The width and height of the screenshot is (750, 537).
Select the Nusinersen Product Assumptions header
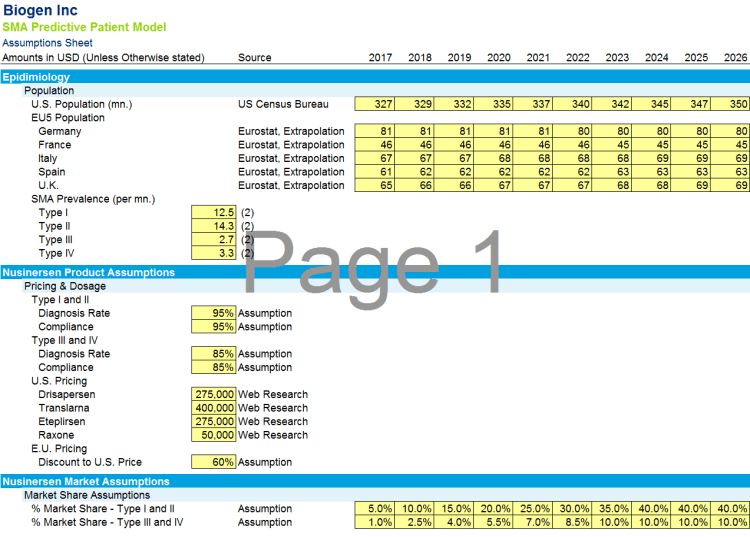click(x=88, y=272)
